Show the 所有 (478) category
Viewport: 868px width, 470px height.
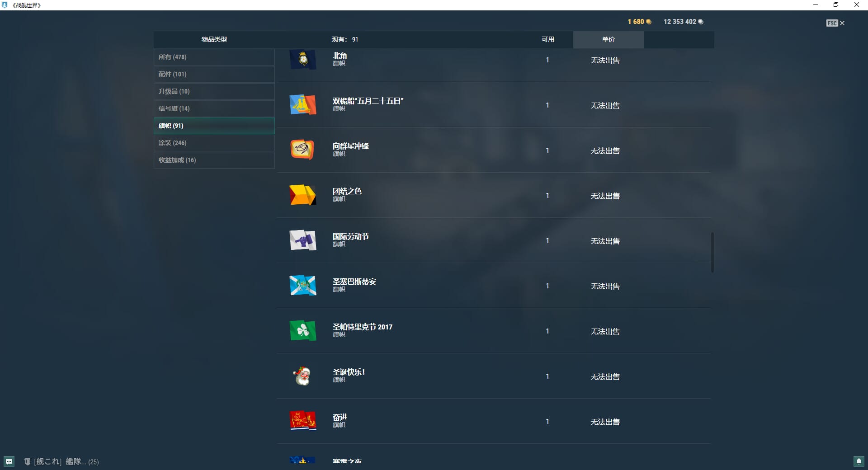[214, 57]
